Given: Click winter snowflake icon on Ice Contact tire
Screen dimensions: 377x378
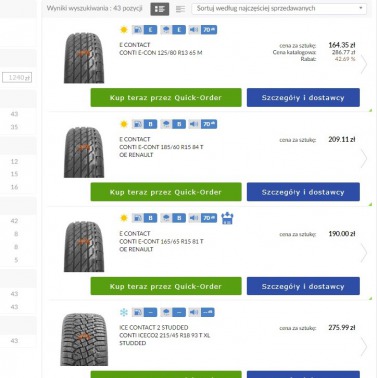Looking at the screenshot, I should coord(124,312).
